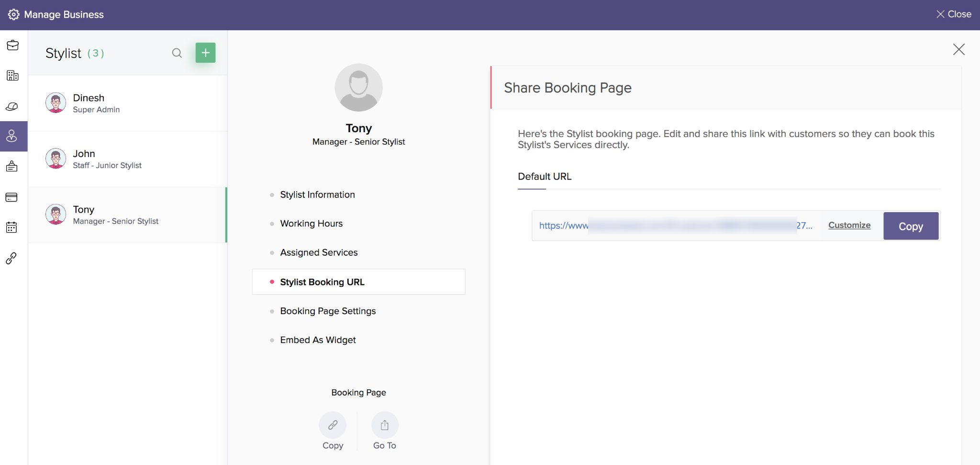Copy booking page link using round link icon
980x465 pixels.
333,425
